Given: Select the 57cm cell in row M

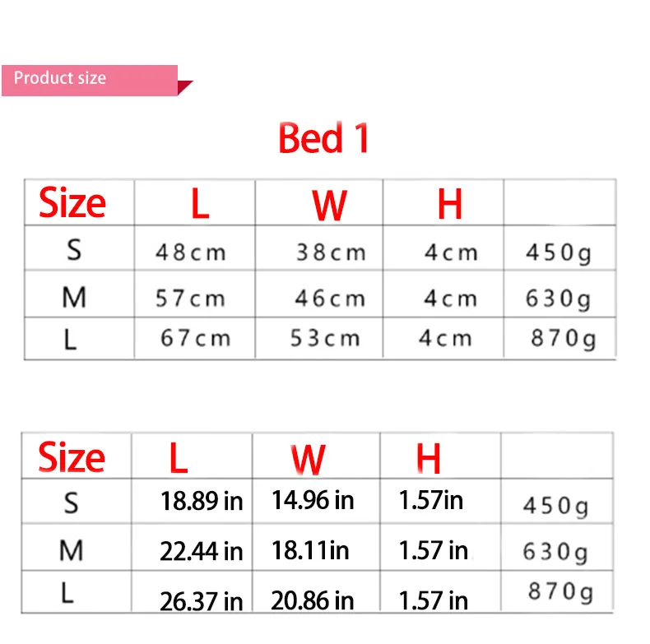Looking at the screenshot, I should tap(191, 299).
